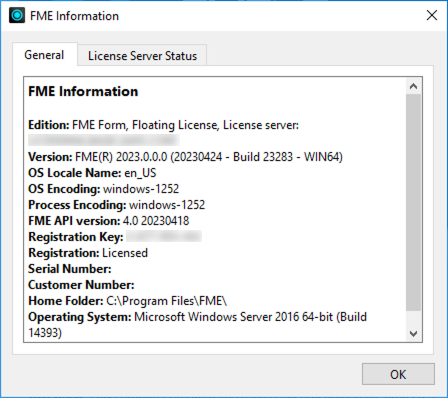Screen dimensions: 448x398
Task: Click the blurred Registration Key value
Action: [164, 236]
